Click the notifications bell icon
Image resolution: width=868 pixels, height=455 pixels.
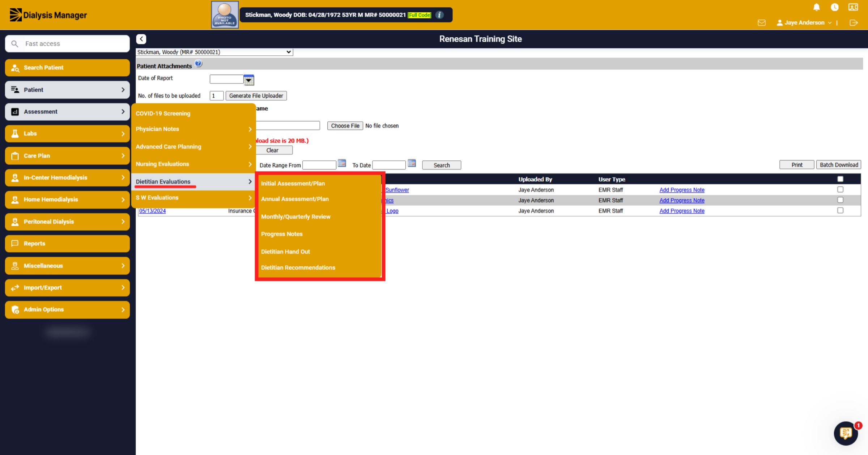pos(816,7)
